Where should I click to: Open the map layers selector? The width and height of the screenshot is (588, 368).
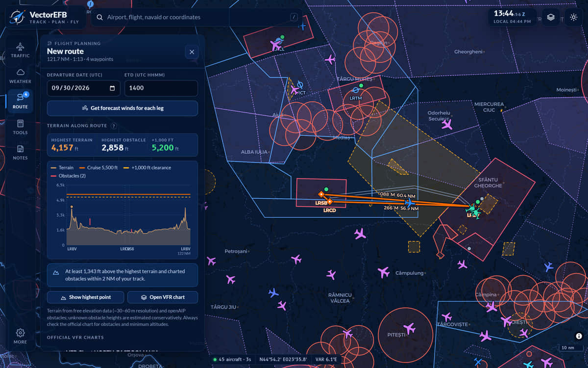pos(551,17)
